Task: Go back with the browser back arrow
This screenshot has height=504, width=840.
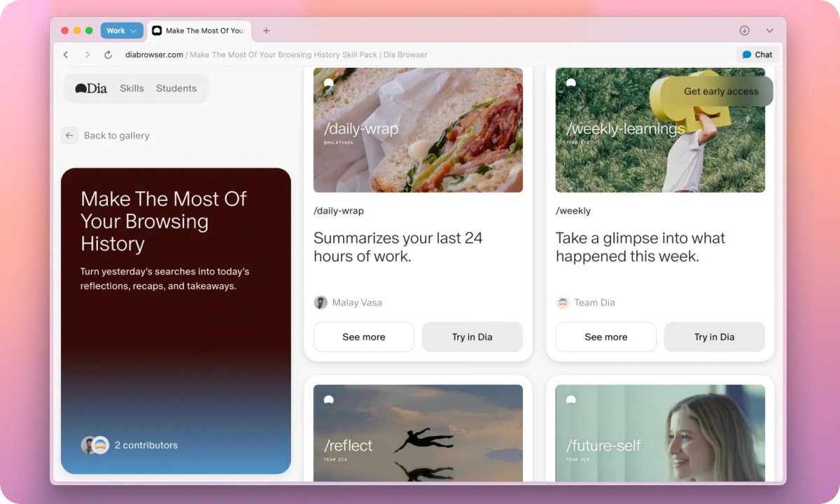Action: [66, 55]
